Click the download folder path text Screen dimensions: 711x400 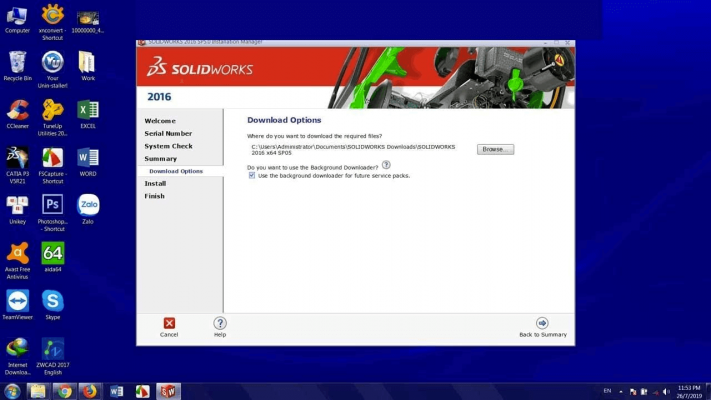pyautogui.click(x=353, y=149)
